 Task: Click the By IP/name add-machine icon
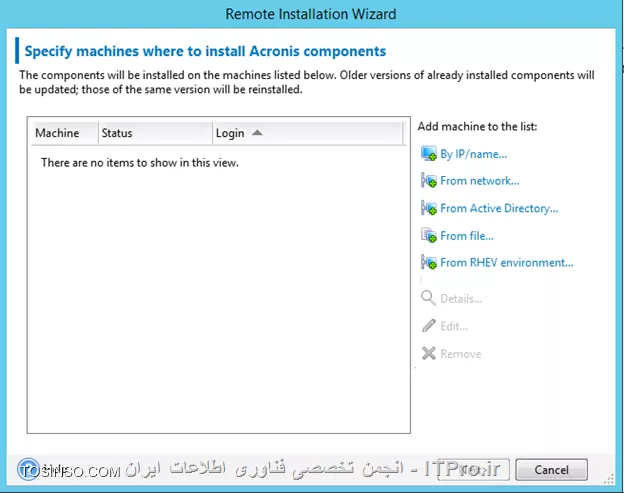429,154
